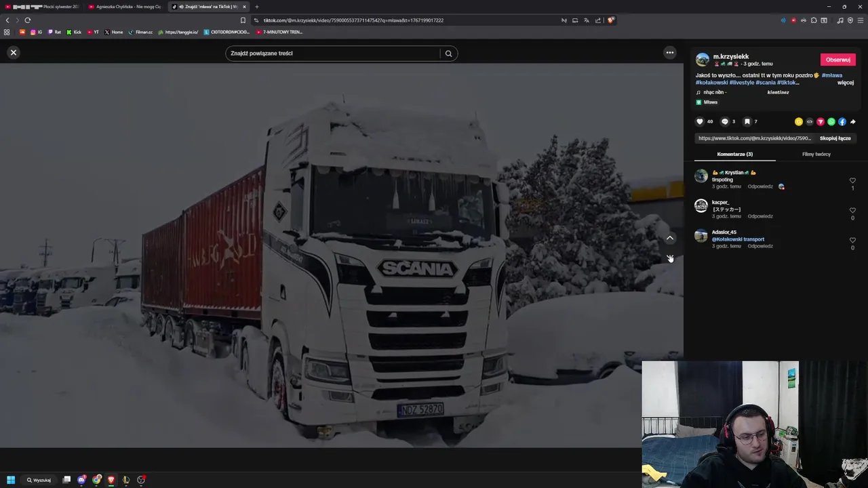The width and height of the screenshot is (868, 488).
Task: Switch to 'Agnieszka Chylińska' YouTube tab
Action: pyautogui.click(x=125, y=7)
